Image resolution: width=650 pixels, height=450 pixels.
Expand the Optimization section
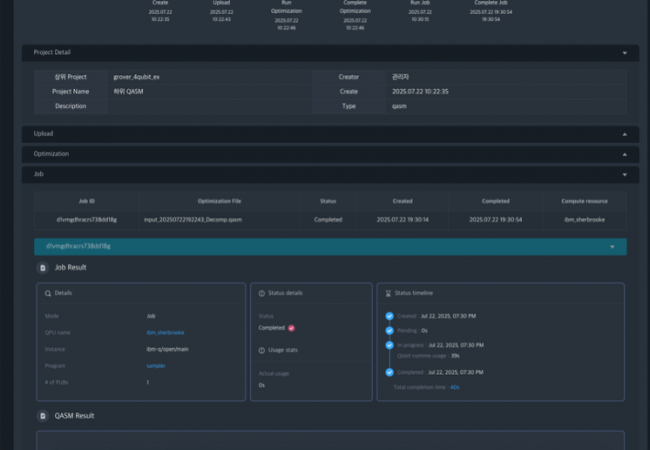[624, 154]
